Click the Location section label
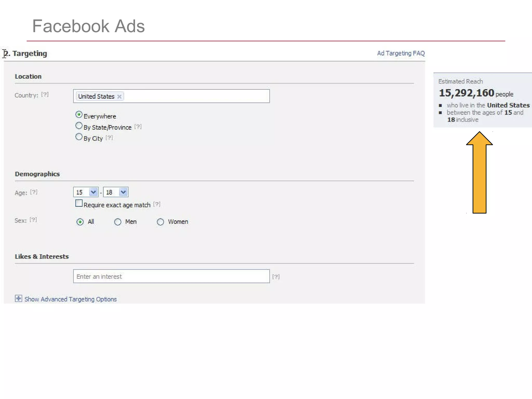This screenshot has width=532, height=399. [28, 76]
